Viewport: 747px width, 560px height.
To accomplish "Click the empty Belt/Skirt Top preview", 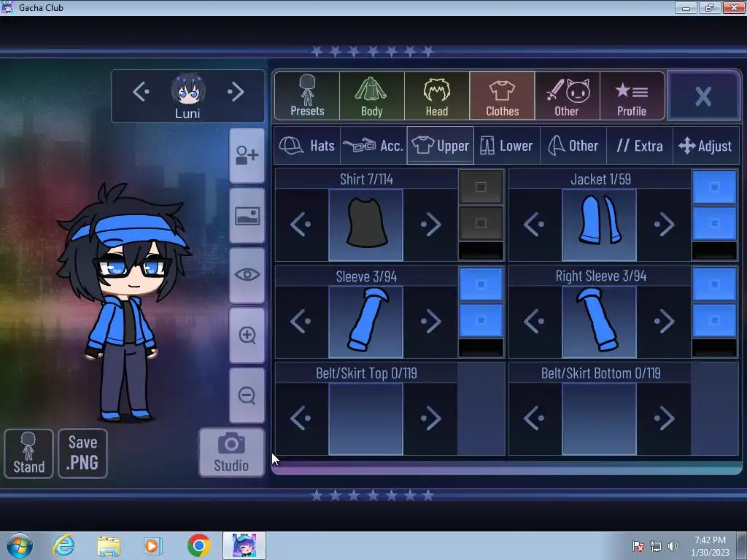I will click(366, 419).
